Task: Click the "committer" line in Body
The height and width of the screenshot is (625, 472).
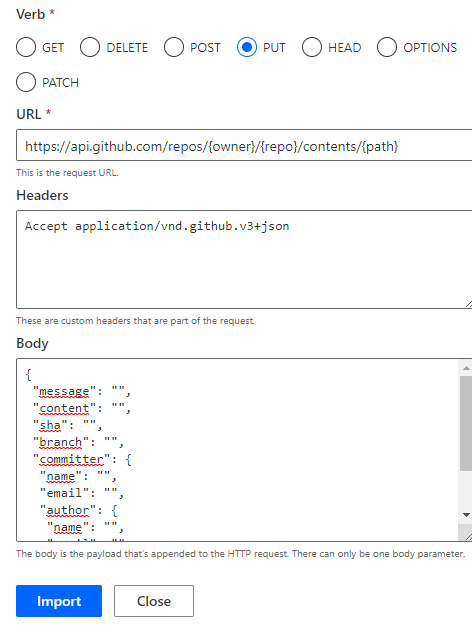Action: click(82, 459)
